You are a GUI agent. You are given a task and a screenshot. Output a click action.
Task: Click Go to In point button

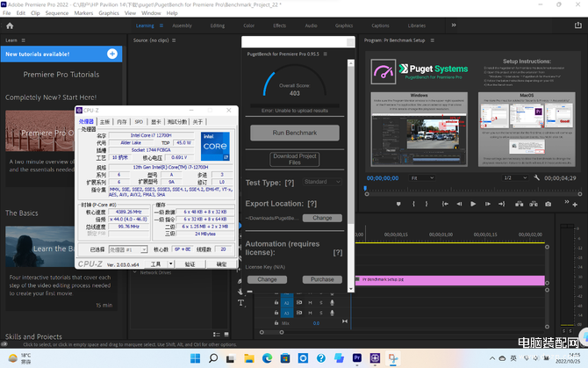(x=445, y=204)
